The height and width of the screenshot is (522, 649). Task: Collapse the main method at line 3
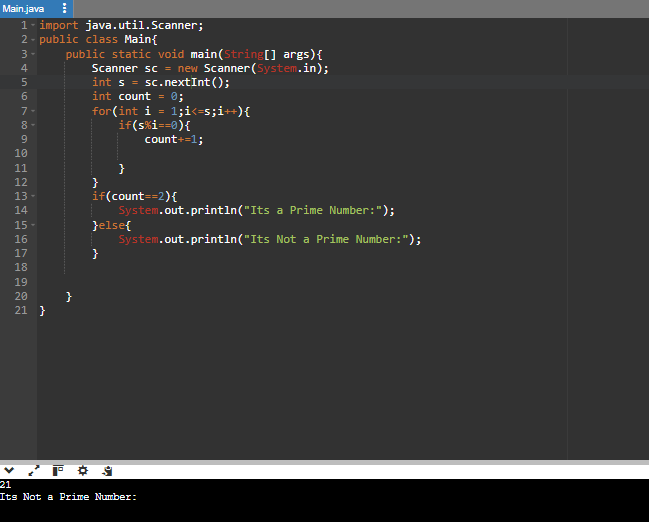coord(33,54)
